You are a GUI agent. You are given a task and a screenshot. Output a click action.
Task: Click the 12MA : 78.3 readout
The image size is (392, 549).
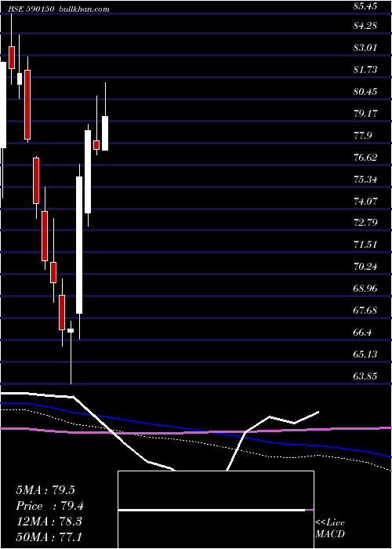pos(49,522)
